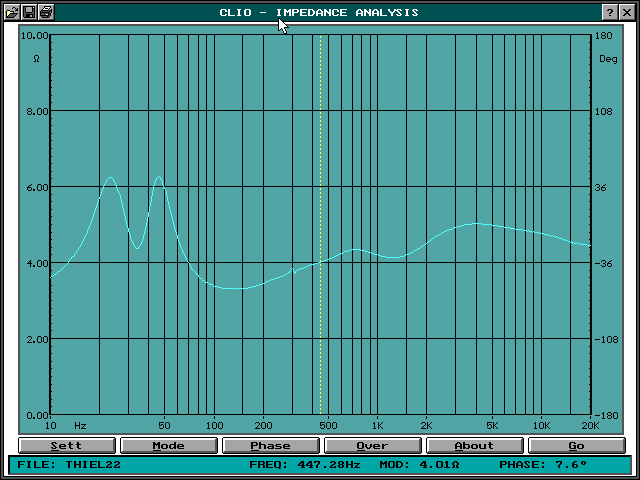The width and height of the screenshot is (640, 480).
Task: Click the 8.00 ohm axis label
Action: [x=38, y=111]
